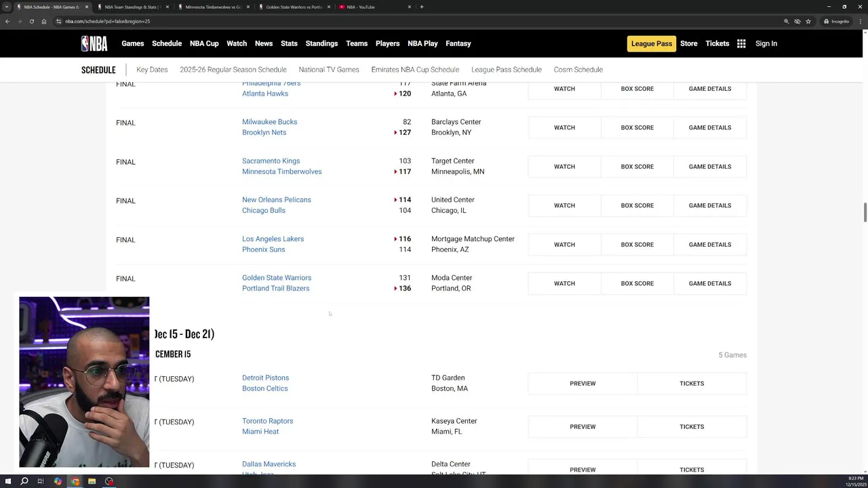The width and height of the screenshot is (868, 488).
Task: Open the NBA apps grid icon
Action: coord(741,43)
